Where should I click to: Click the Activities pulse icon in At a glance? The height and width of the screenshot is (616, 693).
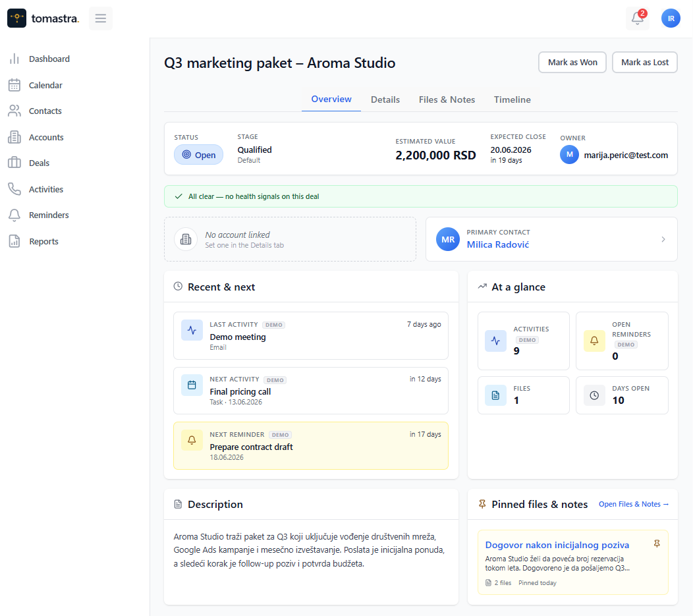tap(495, 341)
